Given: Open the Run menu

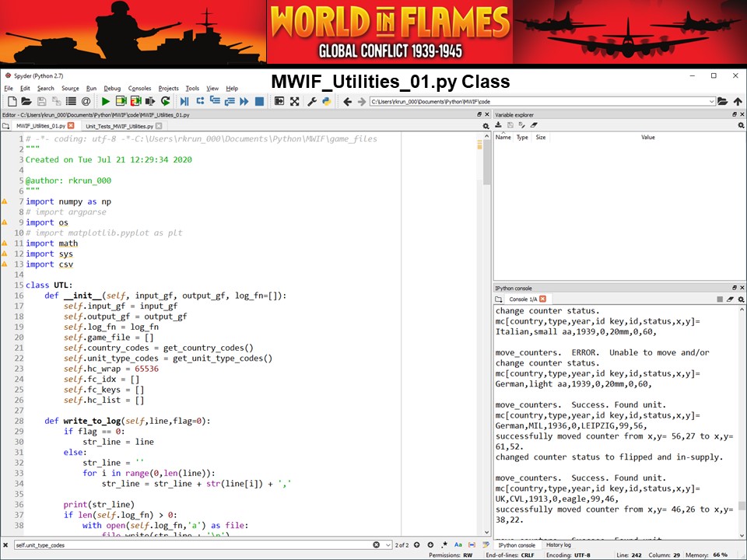Looking at the screenshot, I should [x=91, y=88].
